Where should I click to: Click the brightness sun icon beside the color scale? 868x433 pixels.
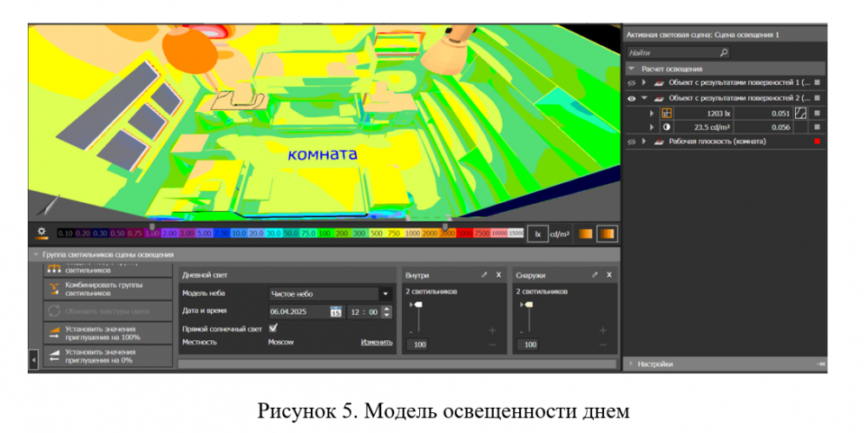[x=41, y=233]
